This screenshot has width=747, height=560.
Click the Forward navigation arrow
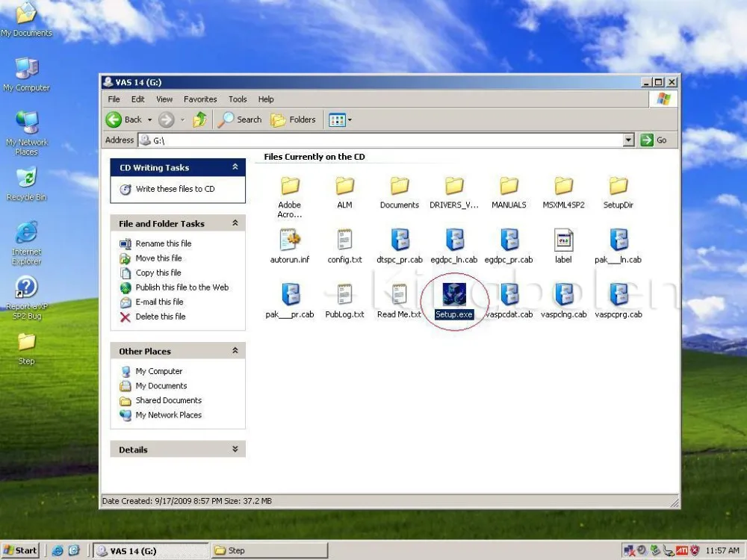[x=167, y=119]
